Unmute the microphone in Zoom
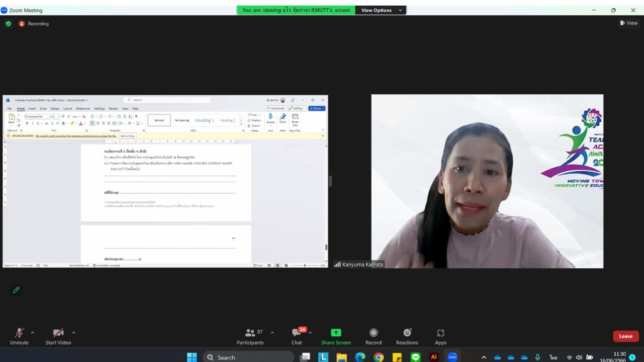 [x=19, y=334]
